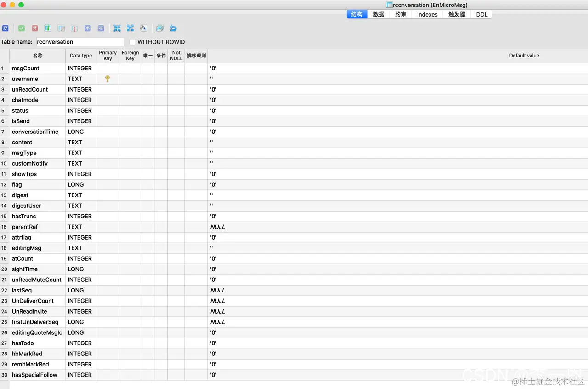
Task: Select the showTips row
Action: tap(294, 174)
